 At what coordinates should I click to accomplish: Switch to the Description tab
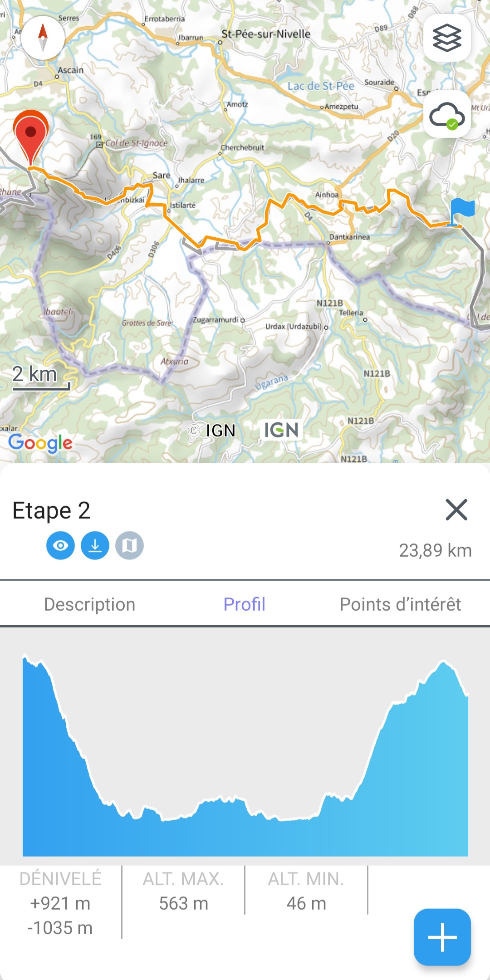click(90, 604)
